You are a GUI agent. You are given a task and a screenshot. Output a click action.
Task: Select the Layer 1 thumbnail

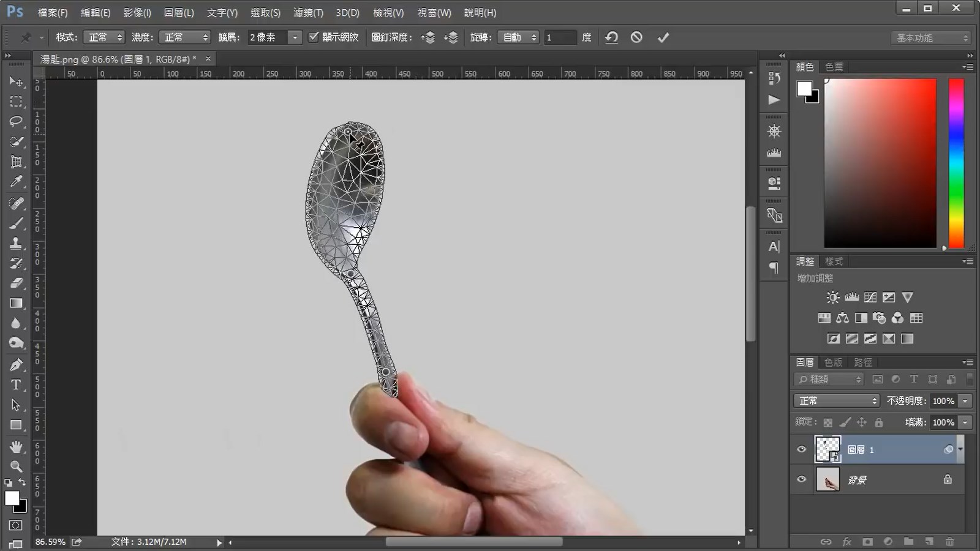coord(827,449)
